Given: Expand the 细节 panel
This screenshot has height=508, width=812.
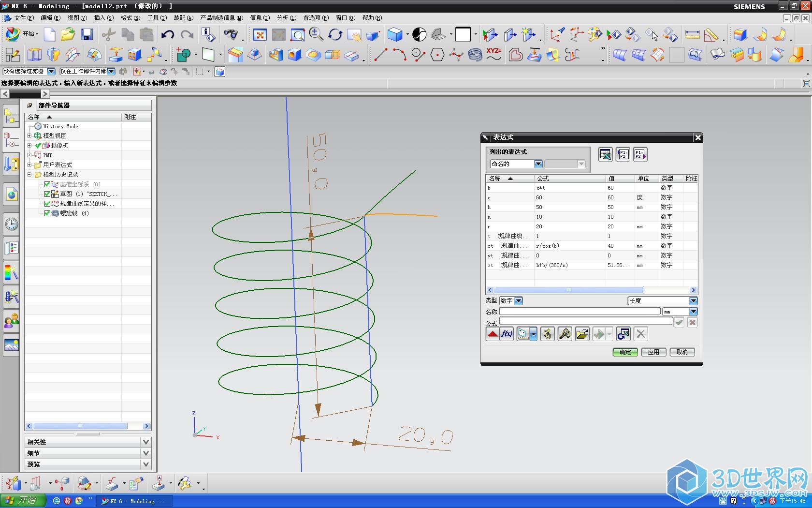Looking at the screenshot, I should click(x=145, y=453).
